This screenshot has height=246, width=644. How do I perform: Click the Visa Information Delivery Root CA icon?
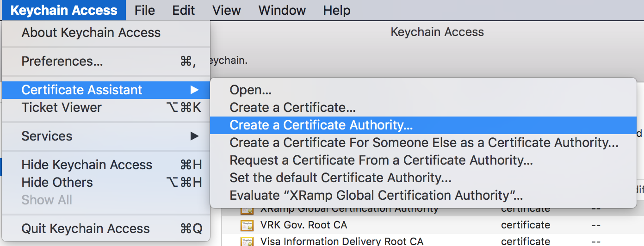coord(247,241)
